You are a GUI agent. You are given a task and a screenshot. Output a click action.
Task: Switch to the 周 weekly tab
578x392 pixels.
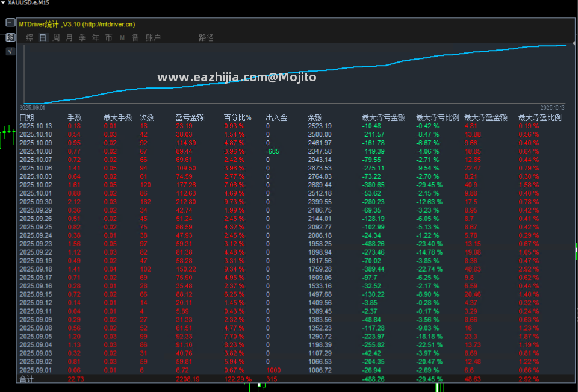(x=56, y=37)
